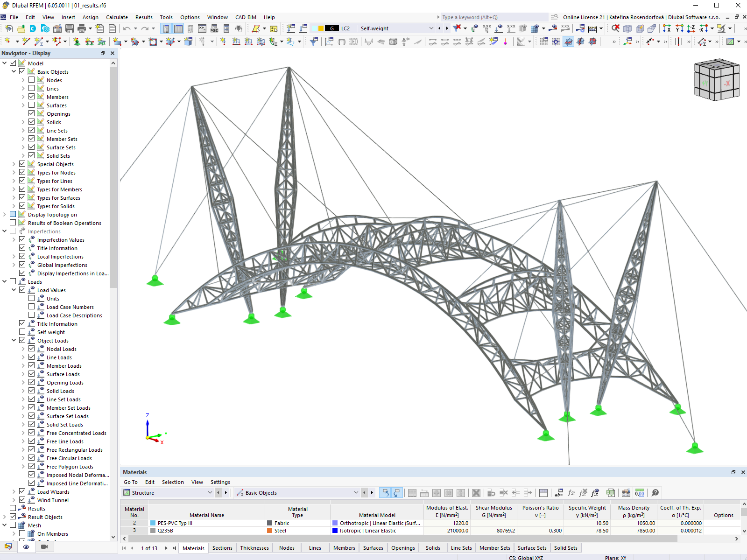Screen dimensions: 747x560
Task: Switch to the Sections tab
Action: 222,548
